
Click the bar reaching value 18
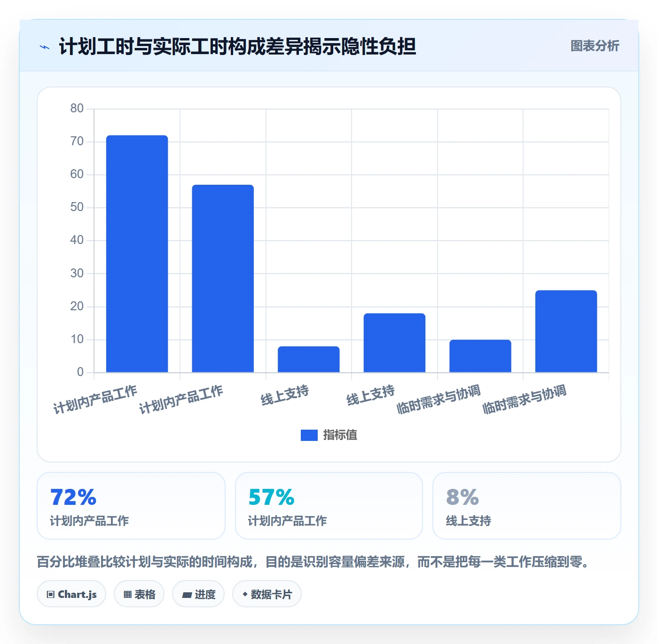point(394,343)
